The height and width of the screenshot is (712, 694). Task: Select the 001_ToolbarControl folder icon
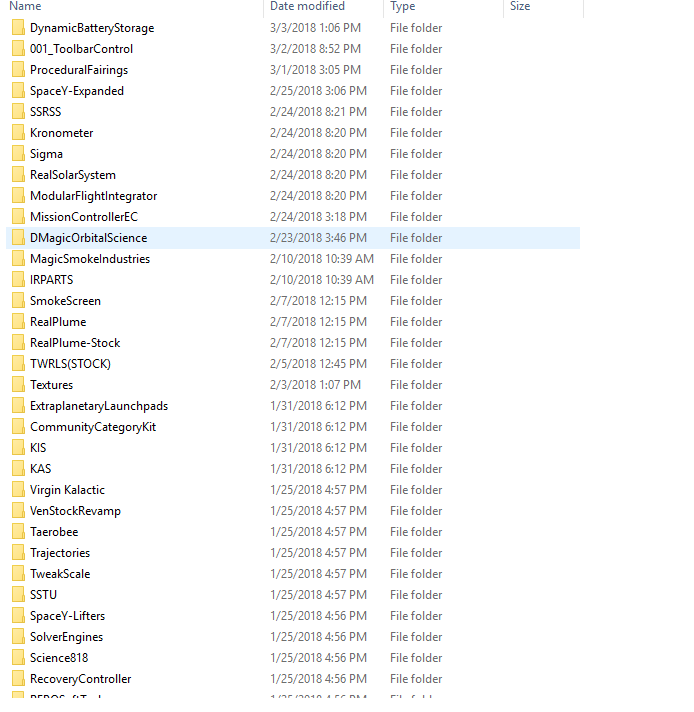click(18, 49)
